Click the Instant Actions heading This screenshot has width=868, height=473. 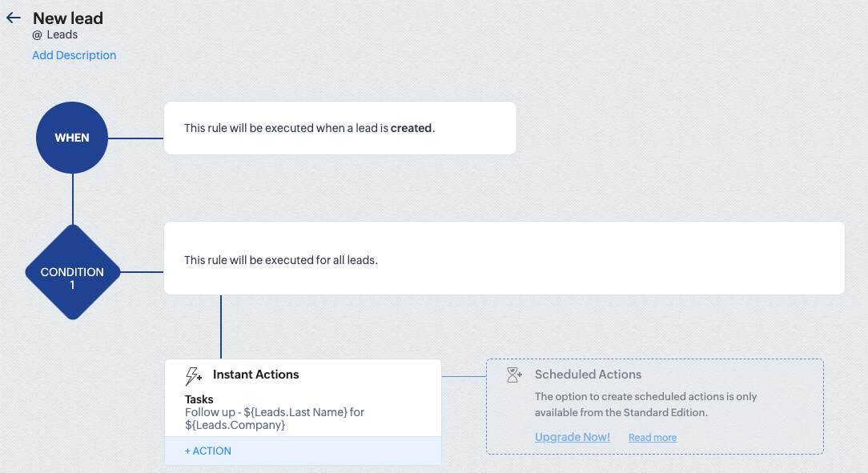click(255, 375)
